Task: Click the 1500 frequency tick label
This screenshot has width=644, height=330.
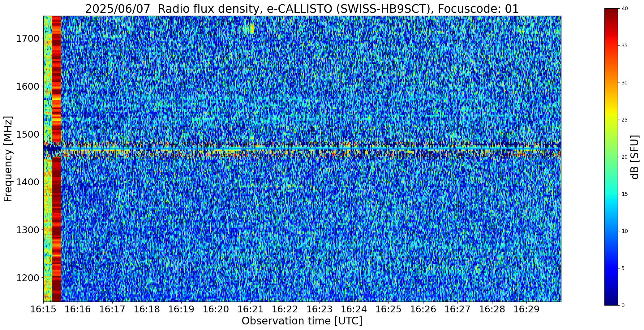Action: (x=28, y=134)
